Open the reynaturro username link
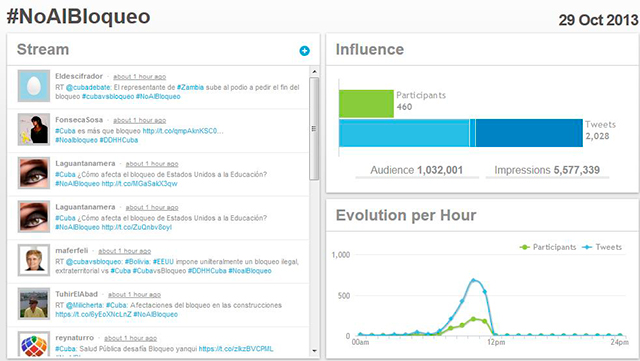 (x=74, y=338)
